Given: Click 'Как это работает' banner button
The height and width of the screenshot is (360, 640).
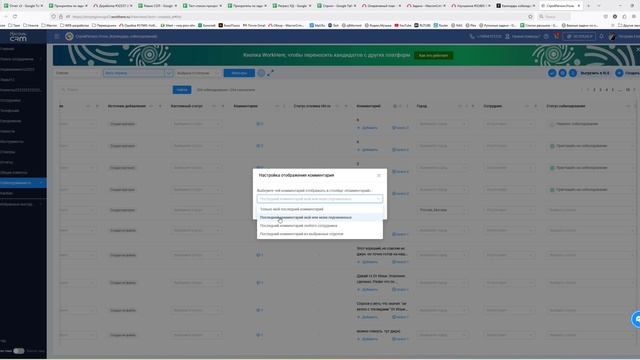Looking at the screenshot, I should pos(433,55).
